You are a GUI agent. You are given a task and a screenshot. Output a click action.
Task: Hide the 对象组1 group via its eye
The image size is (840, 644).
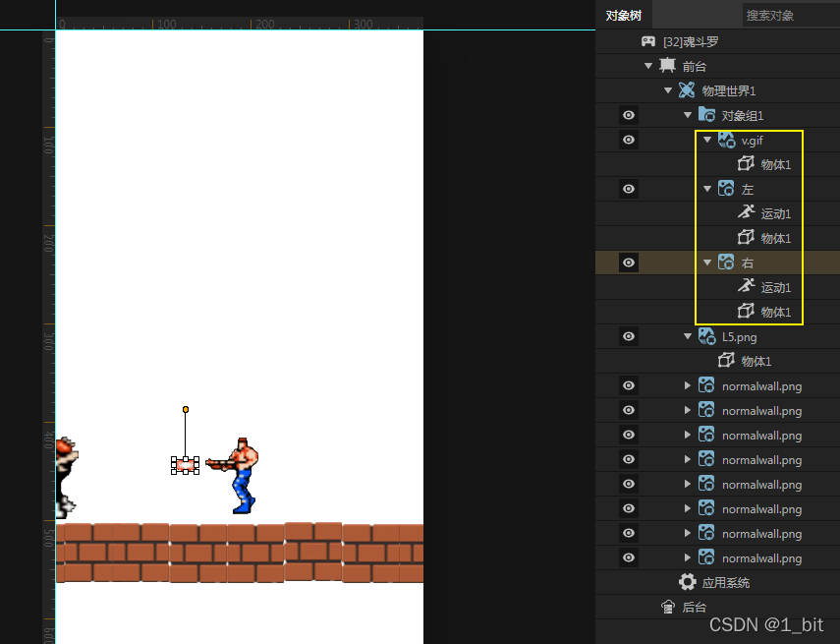coord(629,115)
